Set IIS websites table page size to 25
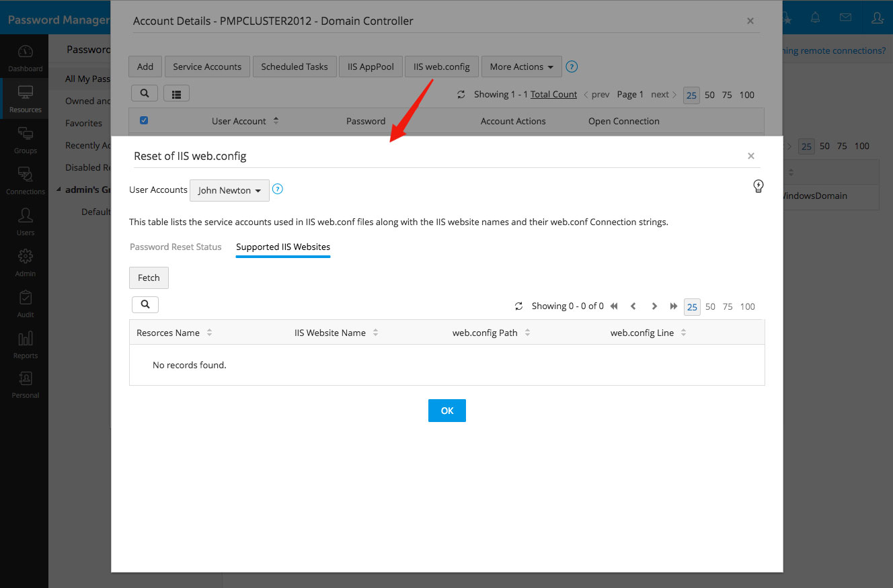 (692, 307)
